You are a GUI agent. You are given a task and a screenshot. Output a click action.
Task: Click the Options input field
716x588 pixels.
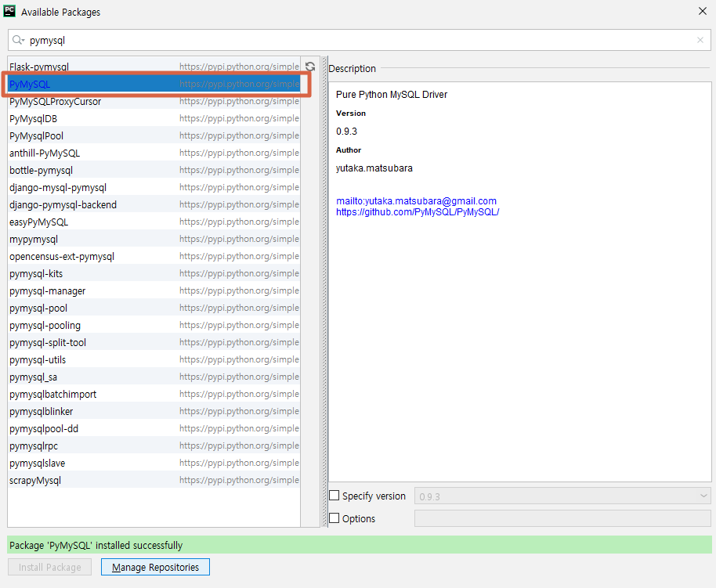pos(562,518)
